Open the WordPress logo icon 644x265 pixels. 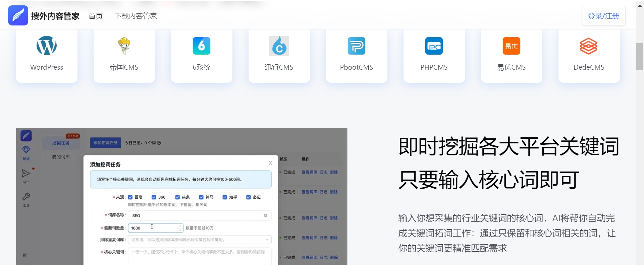click(47, 46)
